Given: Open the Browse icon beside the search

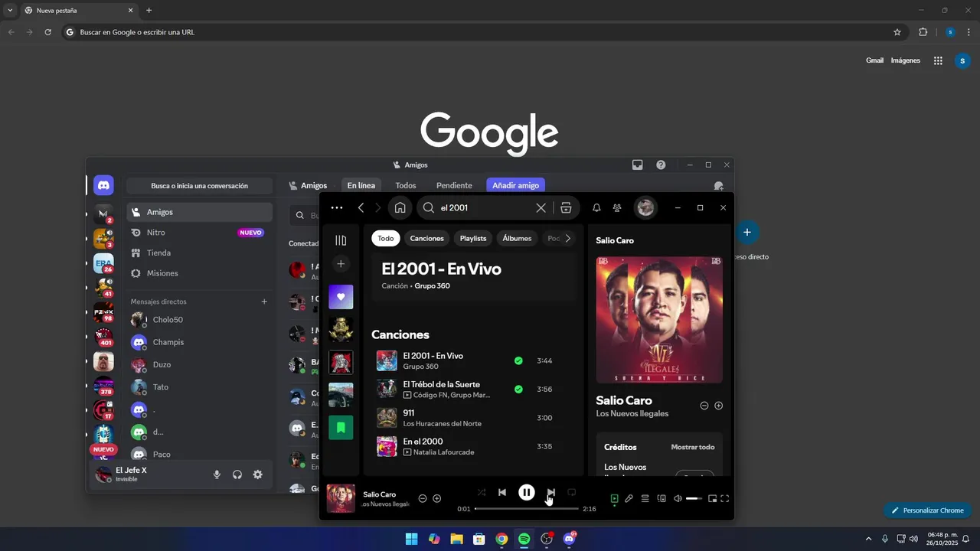Looking at the screenshot, I should (x=566, y=207).
